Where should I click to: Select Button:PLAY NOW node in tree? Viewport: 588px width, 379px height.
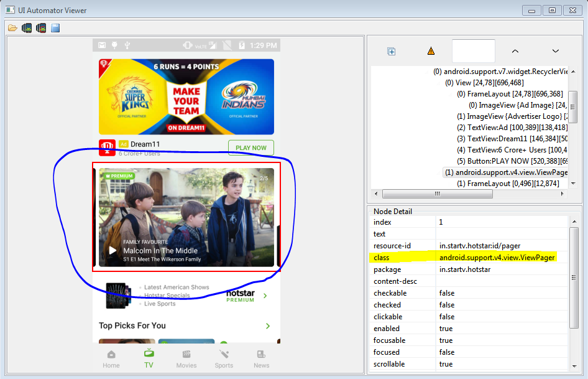[x=512, y=161]
